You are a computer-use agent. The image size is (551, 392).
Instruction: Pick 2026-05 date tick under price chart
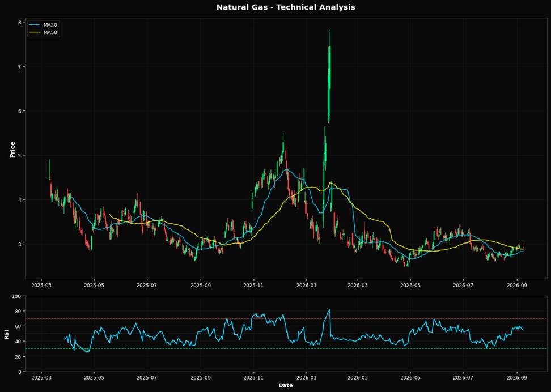[x=410, y=285]
